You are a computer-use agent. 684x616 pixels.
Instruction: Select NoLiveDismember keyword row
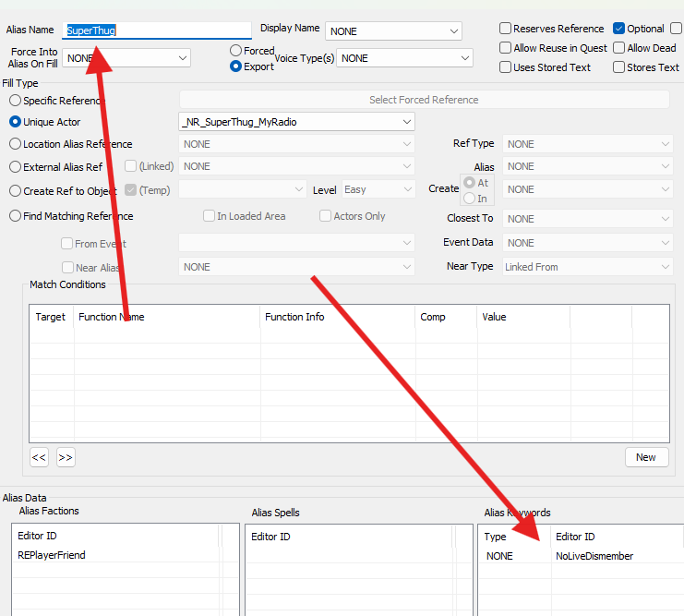coord(581,556)
